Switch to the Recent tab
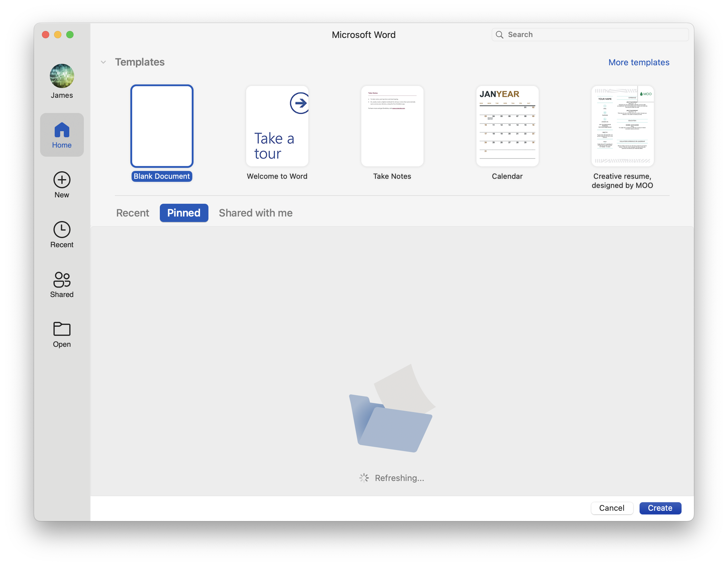Image resolution: width=728 pixels, height=566 pixels. pyautogui.click(x=133, y=213)
